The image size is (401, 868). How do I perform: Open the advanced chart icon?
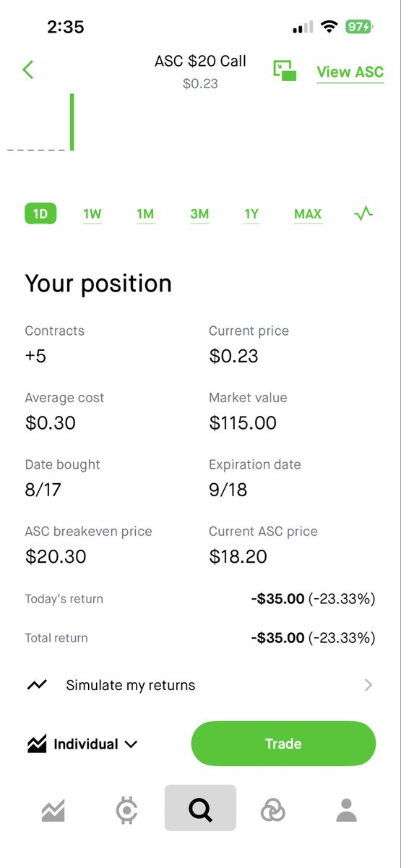[x=363, y=213]
